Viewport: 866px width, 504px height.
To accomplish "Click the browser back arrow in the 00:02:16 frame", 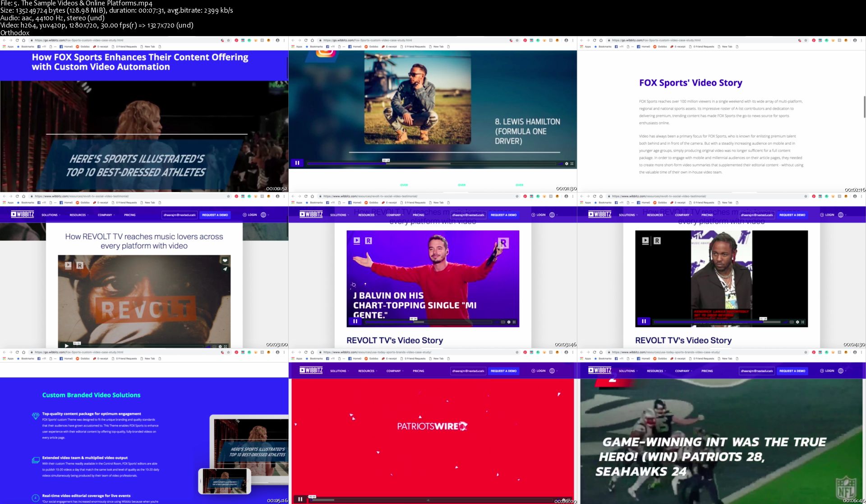I will click(x=581, y=40).
